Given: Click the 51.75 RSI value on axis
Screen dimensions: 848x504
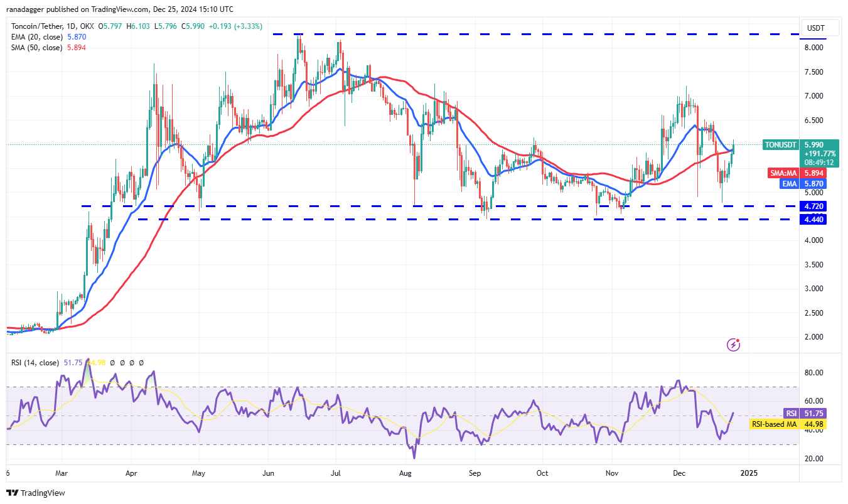Looking at the screenshot, I should coord(813,413).
